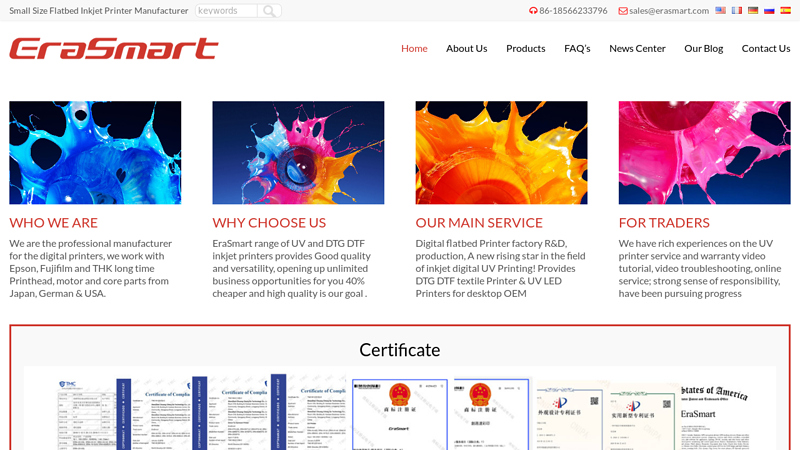Open the Products menu
The height and width of the screenshot is (450, 800).
coord(526,48)
